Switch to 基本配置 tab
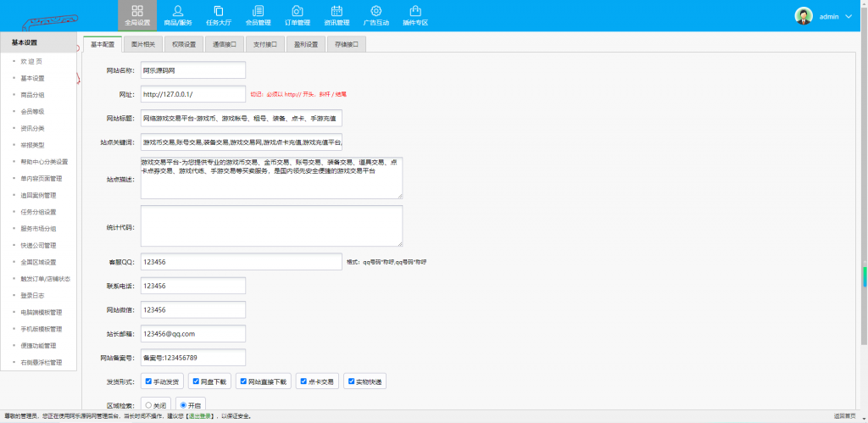868x423 pixels. pyautogui.click(x=103, y=45)
